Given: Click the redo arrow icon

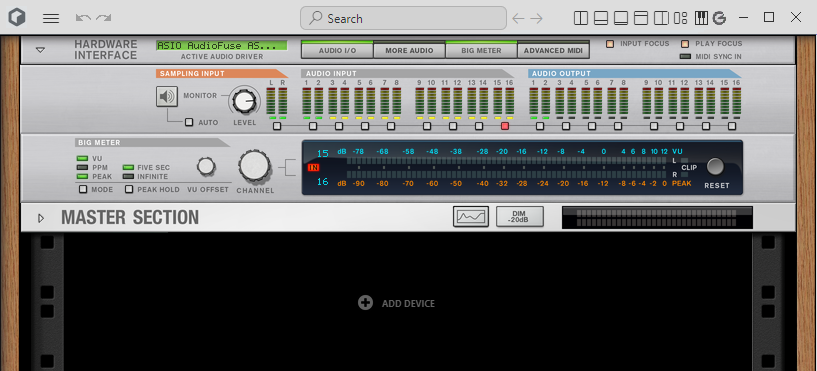Looking at the screenshot, I should (x=103, y=18).
